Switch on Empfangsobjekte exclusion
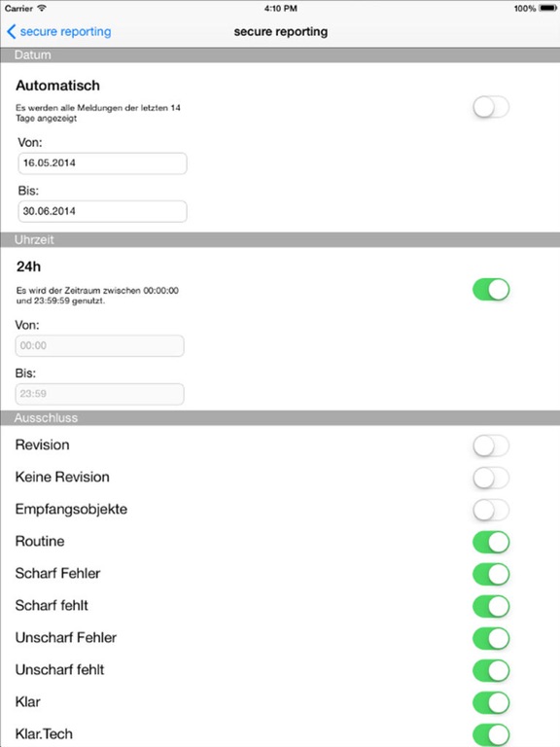The width and height of the screenshot is (560, 747). tap(491, 510)
